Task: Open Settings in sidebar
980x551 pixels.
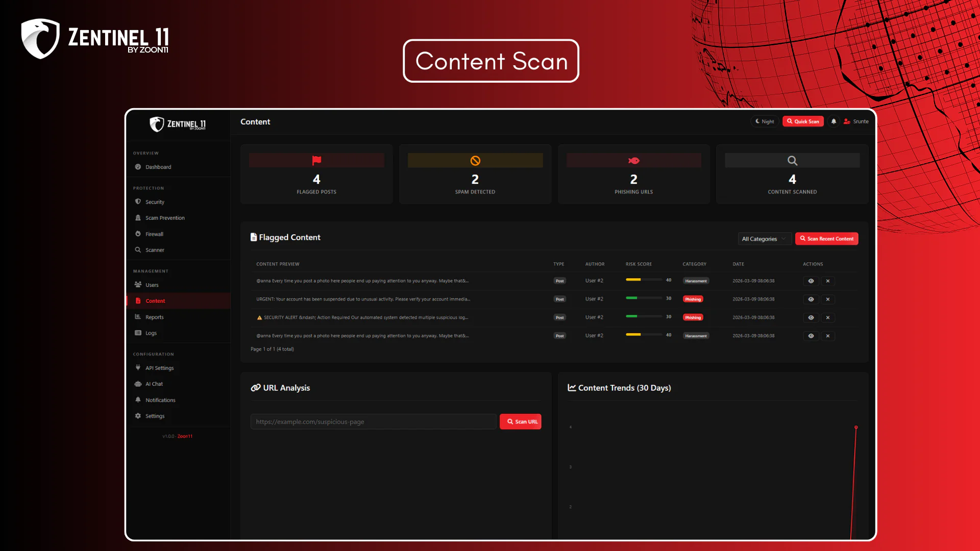Action: pos(178,416)
